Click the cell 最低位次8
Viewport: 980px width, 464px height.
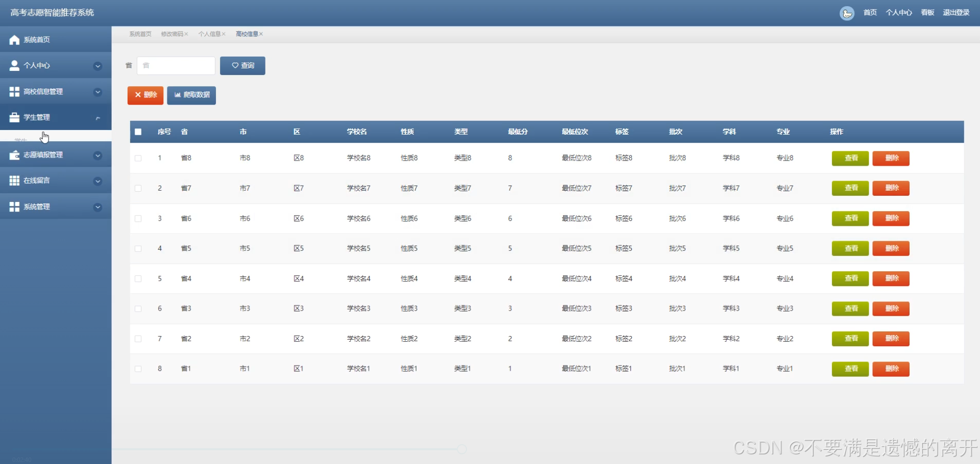click(x=577, y=158)
